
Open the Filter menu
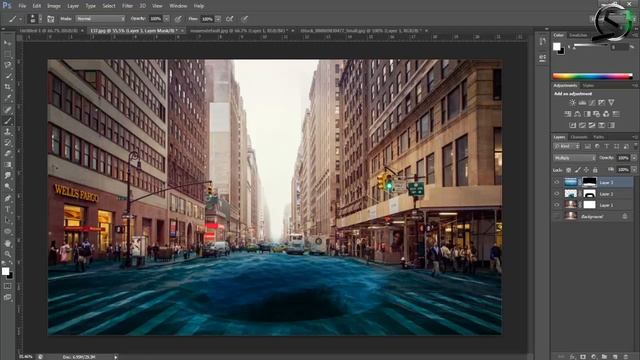coord(127,6)
